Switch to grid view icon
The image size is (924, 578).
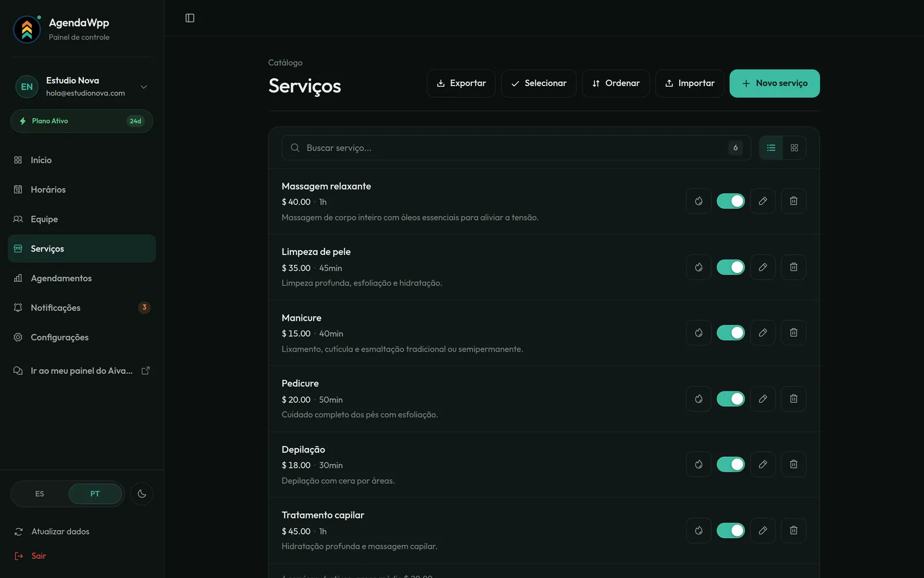[794, 148]
